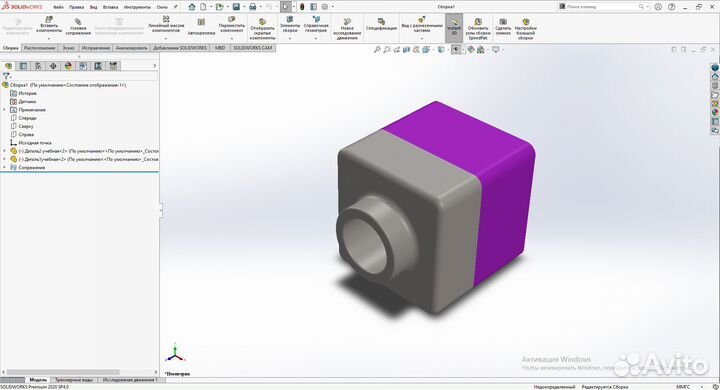Image resolution: width=720 pixels, height=390 pixels.
Task: Open the Вставка menu
Action: (x=110, y=7)
